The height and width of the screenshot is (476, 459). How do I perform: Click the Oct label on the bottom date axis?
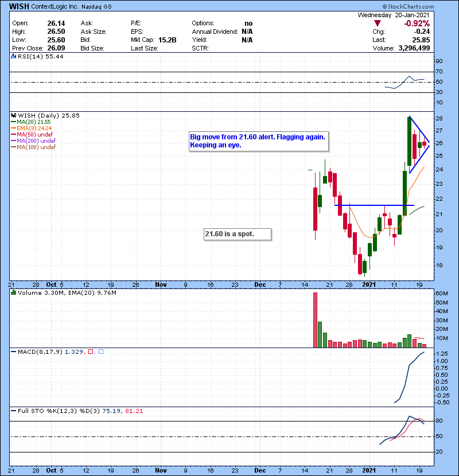click(x=51, y=470)
